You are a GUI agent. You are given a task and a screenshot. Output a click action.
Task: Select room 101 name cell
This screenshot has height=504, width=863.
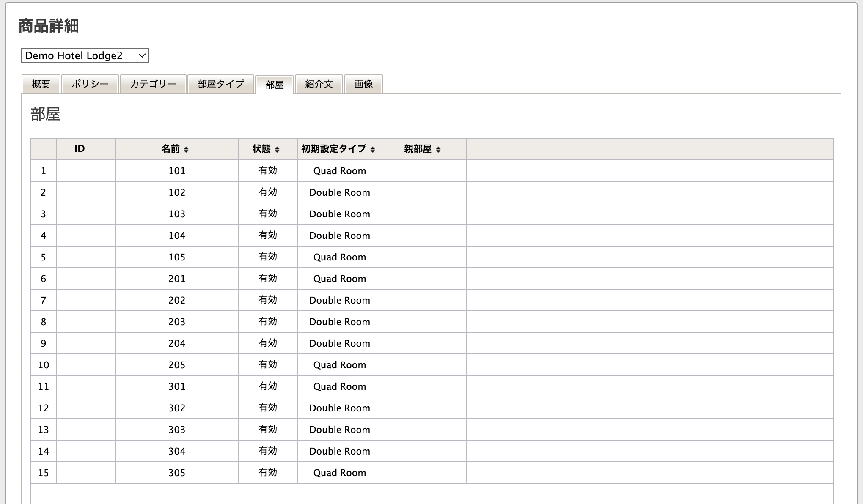tap(177, 171)
